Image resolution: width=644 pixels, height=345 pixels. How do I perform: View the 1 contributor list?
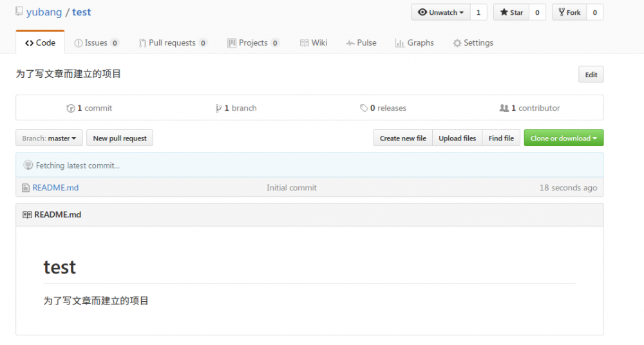coord(529,108)
